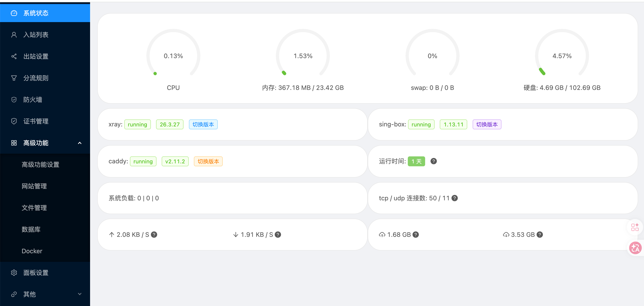Collapse the 高级功能 submenu chevron
The width and height of the screenshot is (644, 306).
point(79,143)
